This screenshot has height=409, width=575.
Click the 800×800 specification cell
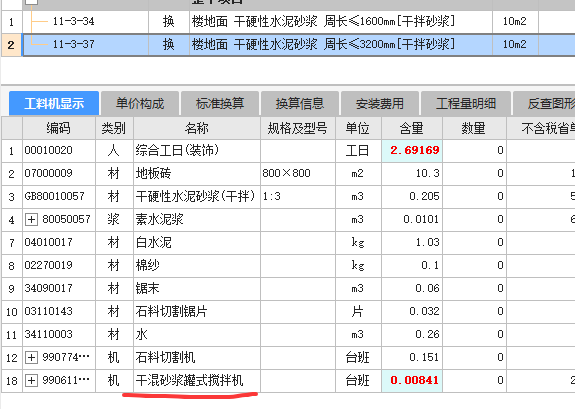click(x=298, y=173)
